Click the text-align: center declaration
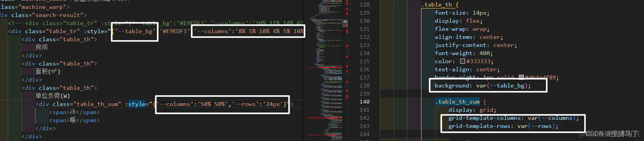Viewport: 644px width, 141px height. point(467,69)
